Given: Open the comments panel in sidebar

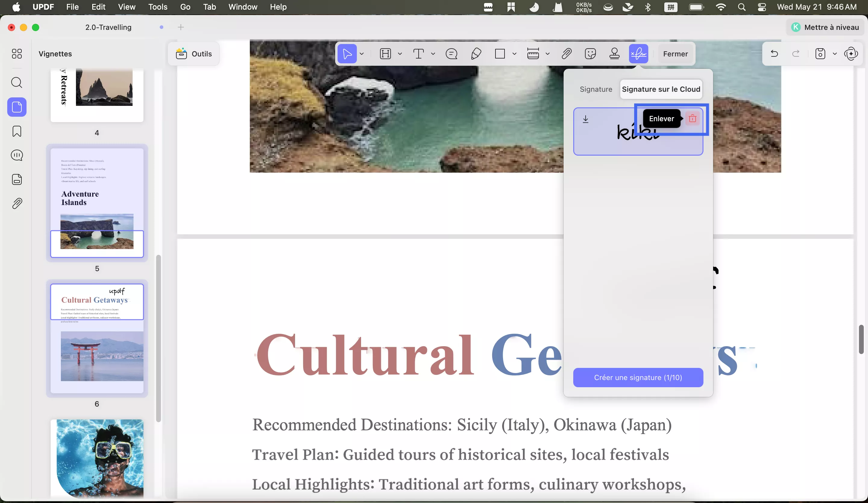Looking at the screenshot, I should point(17,155).
